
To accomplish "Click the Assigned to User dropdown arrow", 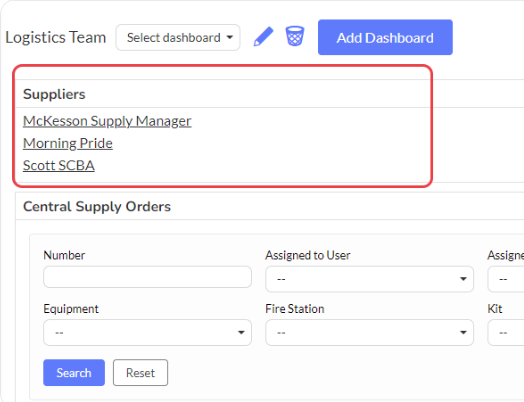I will pos(463,279).
